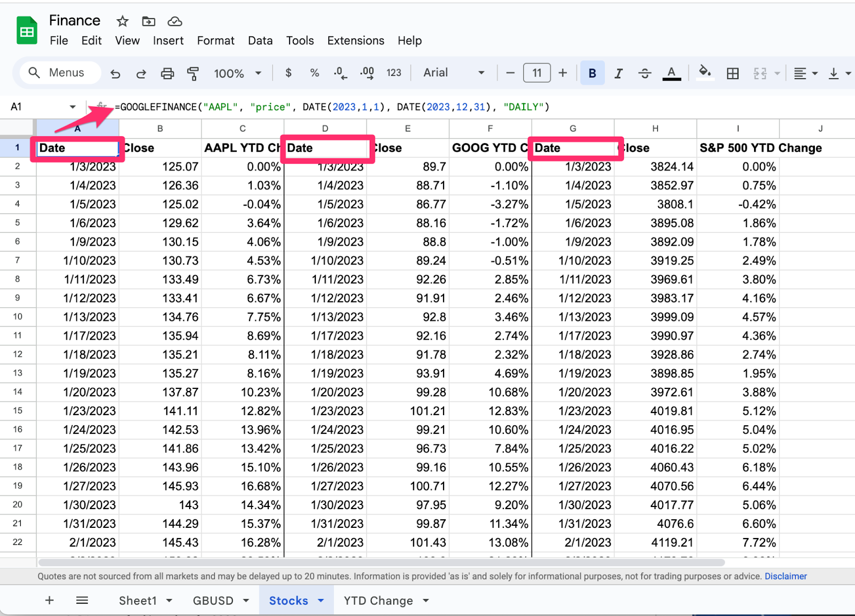This screenshot has width=855, height=616.
Task: Open the Extensions menu
Action: coord(355,41)
